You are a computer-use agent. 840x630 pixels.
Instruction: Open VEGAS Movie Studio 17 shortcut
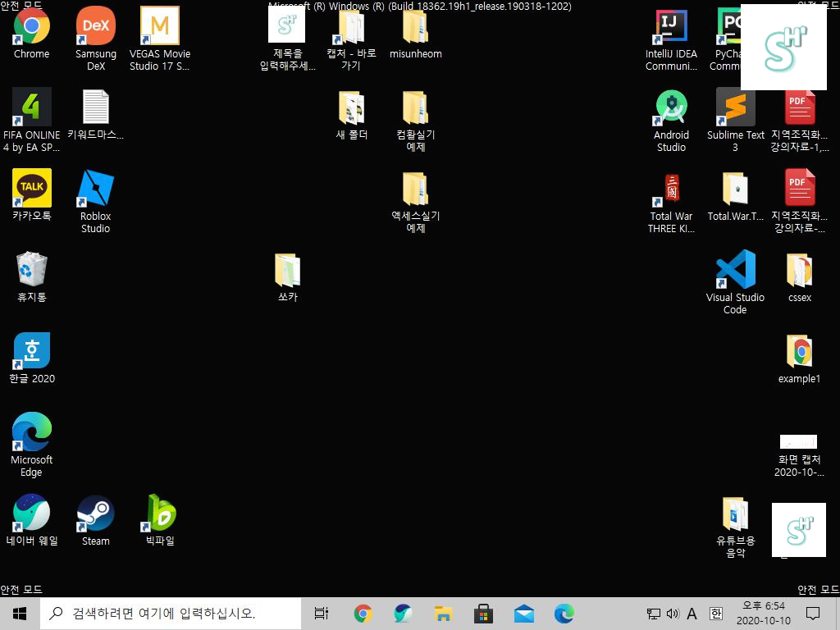[160, 39]
